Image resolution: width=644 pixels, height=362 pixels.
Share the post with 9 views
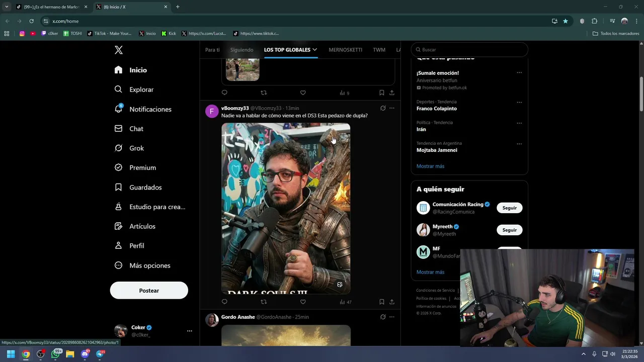tap(392, 93)
